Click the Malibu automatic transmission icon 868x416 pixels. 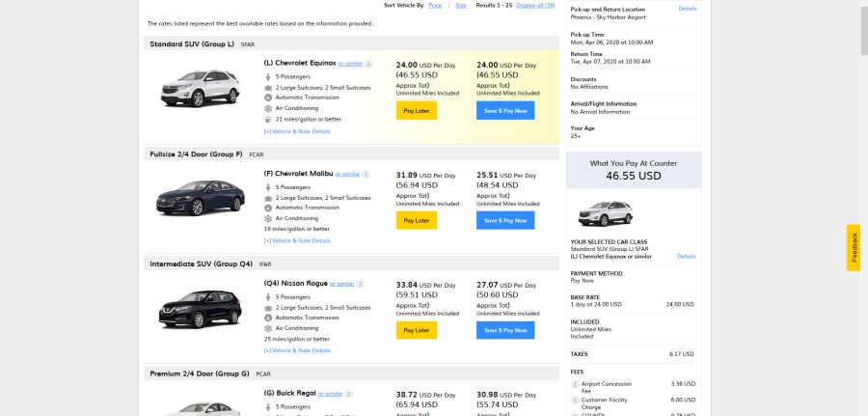click(x=268, y=208)
